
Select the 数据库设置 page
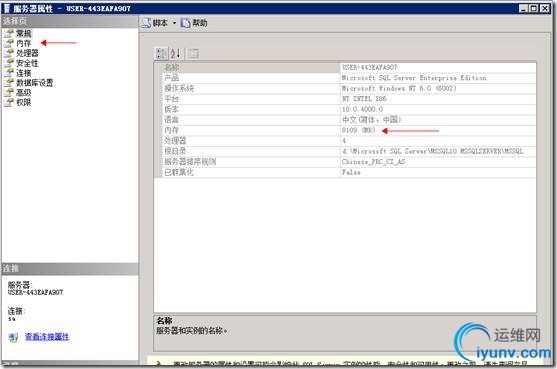(x=35, y=83)
